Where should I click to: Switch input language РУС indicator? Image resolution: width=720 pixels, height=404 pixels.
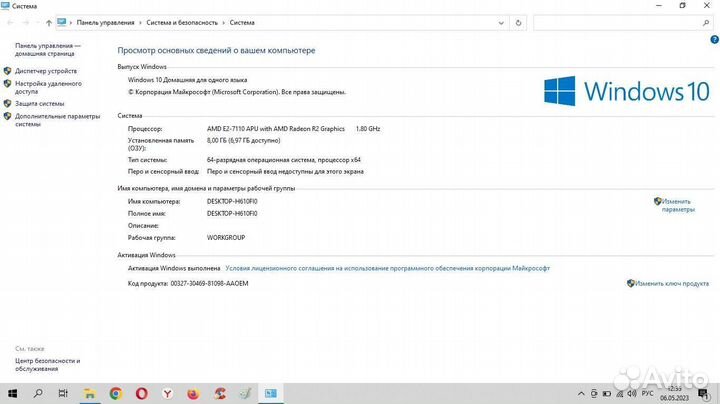point(647,394)
